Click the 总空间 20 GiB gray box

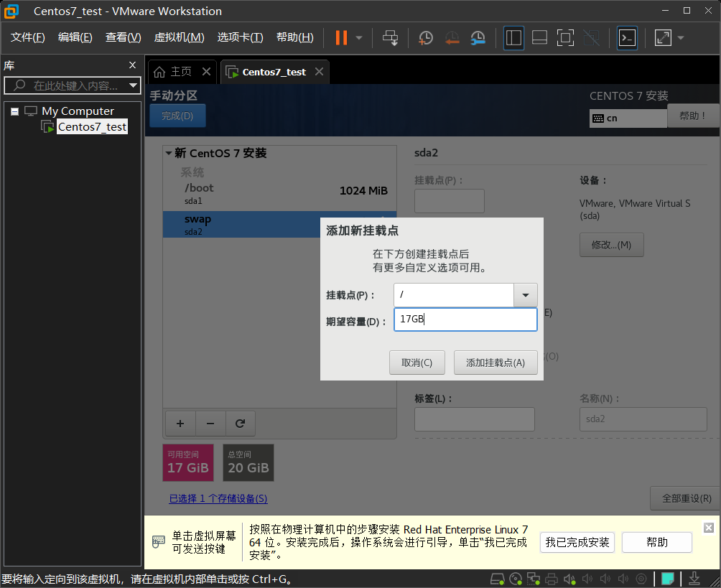248,462
